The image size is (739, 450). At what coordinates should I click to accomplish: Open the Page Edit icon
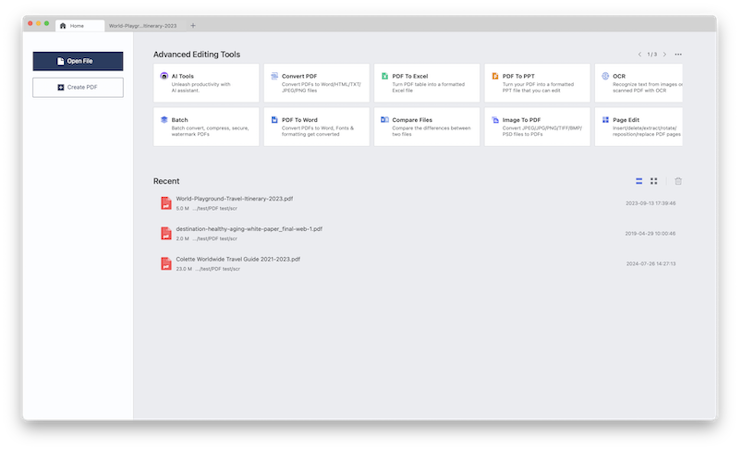pyautogui.click(x=605, y=120)
